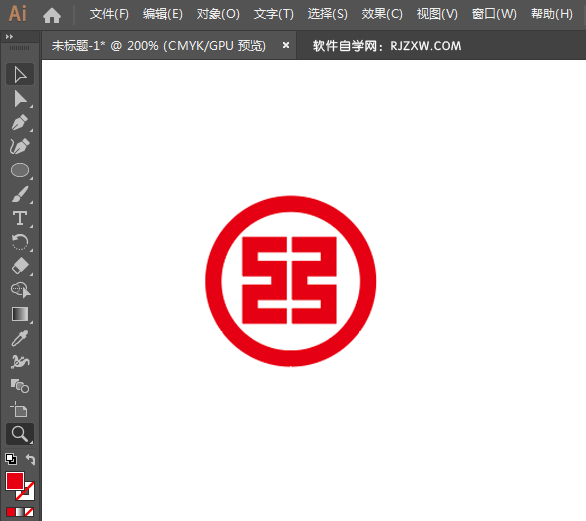
Task: Select the Artboard tool
Action: point(20,410)
